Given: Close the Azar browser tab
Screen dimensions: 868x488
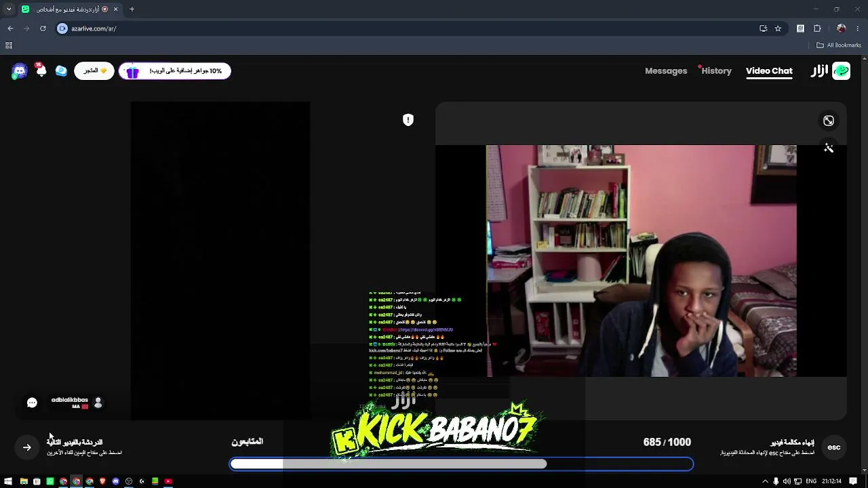Looking at the screenshot, I should 115,9.
